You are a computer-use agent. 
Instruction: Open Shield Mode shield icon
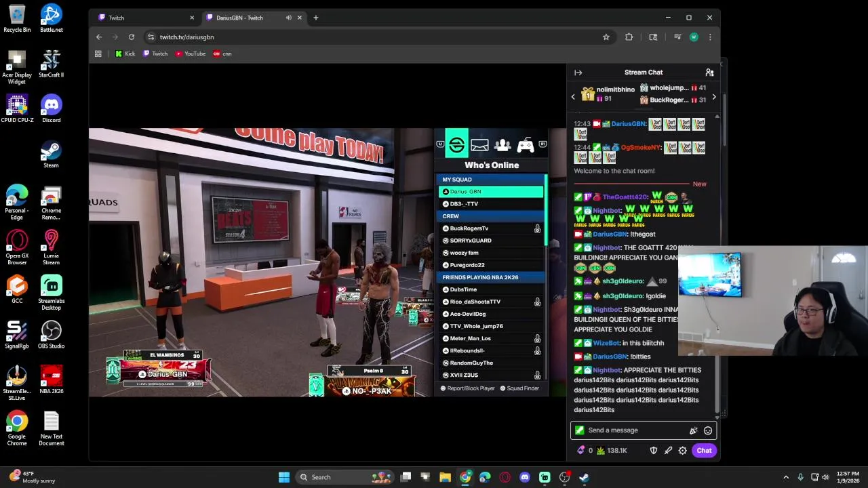click(x=654, y=450)
